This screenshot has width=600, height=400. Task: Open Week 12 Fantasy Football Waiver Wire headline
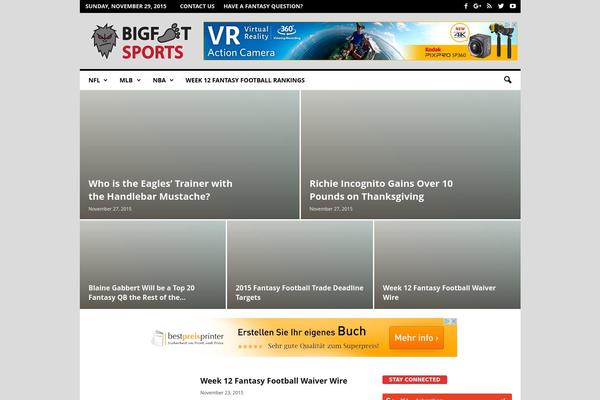pos(274,381)
